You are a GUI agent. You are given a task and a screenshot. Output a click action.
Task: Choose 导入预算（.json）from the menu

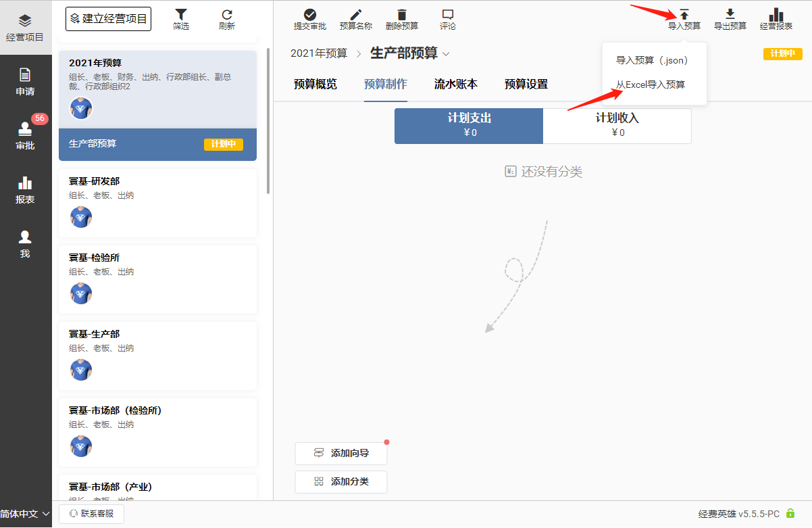(651, 60)
